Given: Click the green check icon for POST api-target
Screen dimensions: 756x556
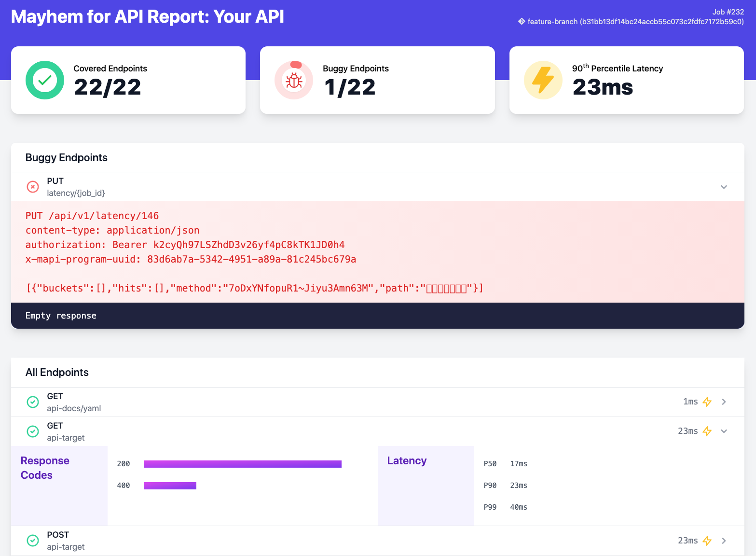Looking at the screenshot, I should pos(33,540).
